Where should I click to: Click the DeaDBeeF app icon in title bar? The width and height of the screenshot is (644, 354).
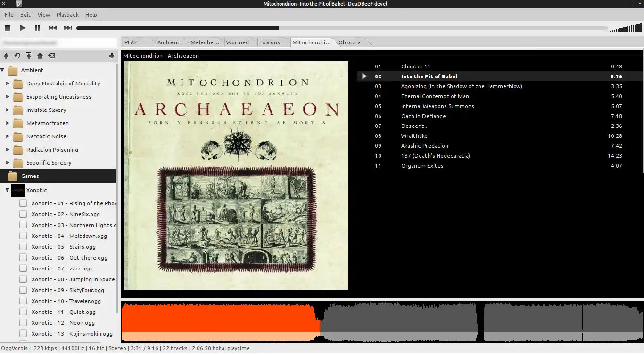coord(18,4)
